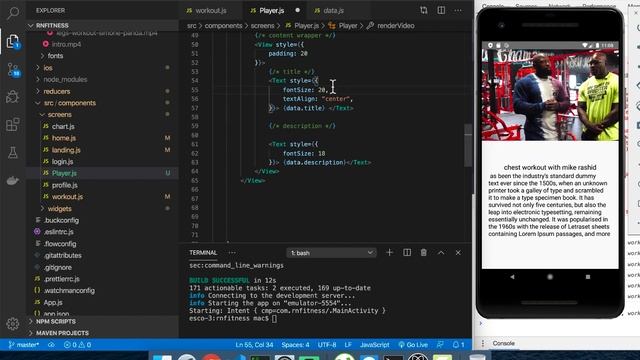Expand the ios folder

click(48, 68)
